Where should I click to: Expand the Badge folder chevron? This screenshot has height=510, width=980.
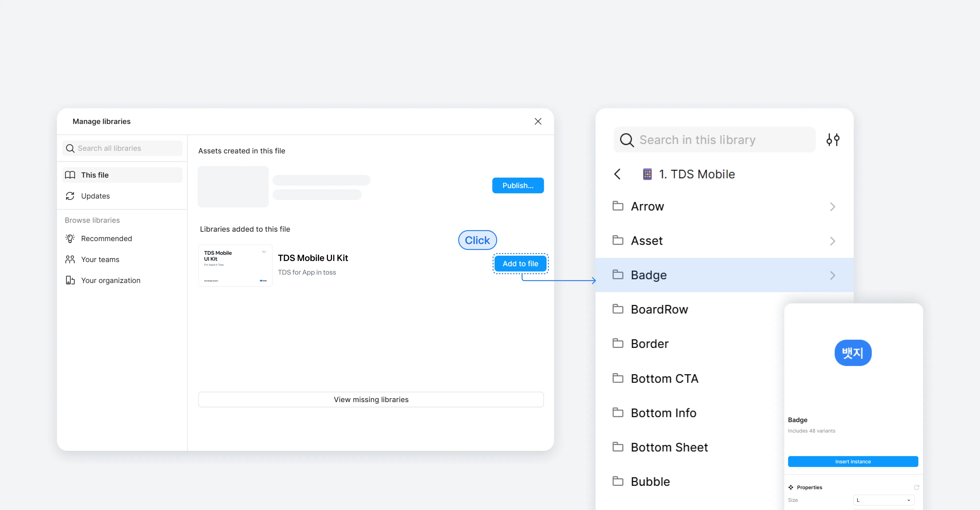point(832,275)
